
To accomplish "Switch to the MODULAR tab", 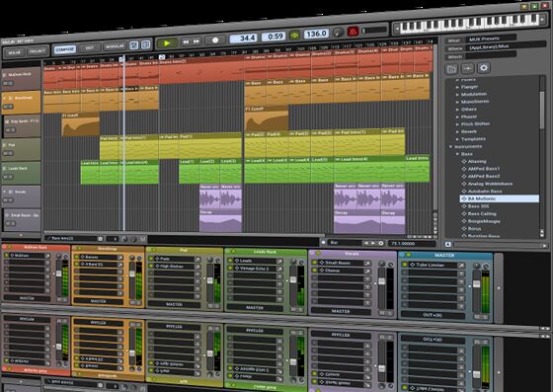I will click(x=115, y=46).
